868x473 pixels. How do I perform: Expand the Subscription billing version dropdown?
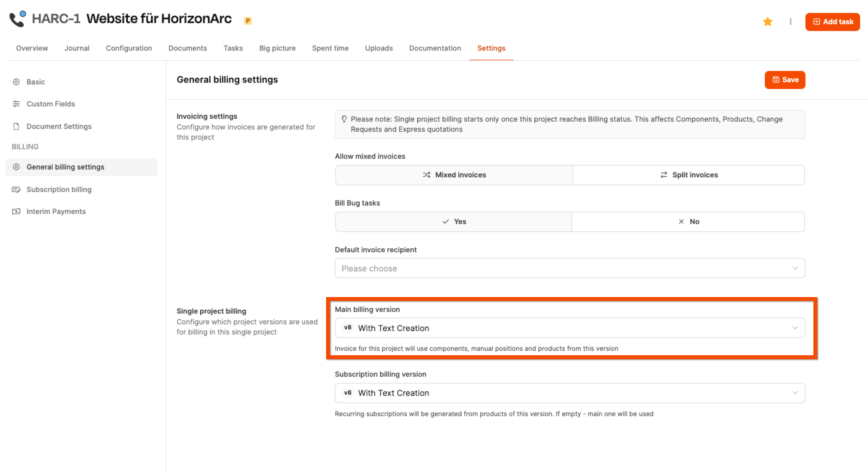[570, 393]
